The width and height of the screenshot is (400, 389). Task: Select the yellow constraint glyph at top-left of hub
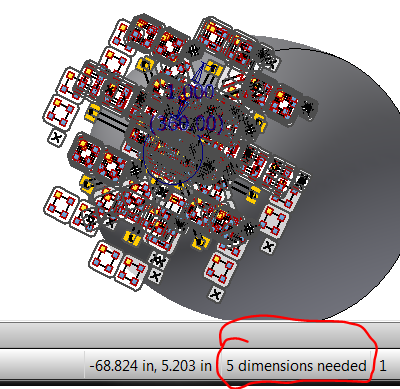[x=145, y=64]
